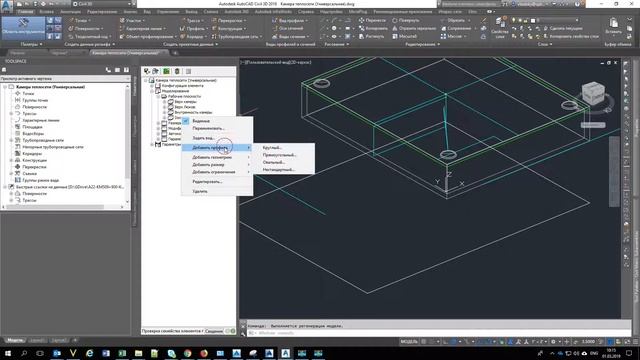
Task: Open the Поверхности ribbon dropdown
Action: tap(86, 28)
